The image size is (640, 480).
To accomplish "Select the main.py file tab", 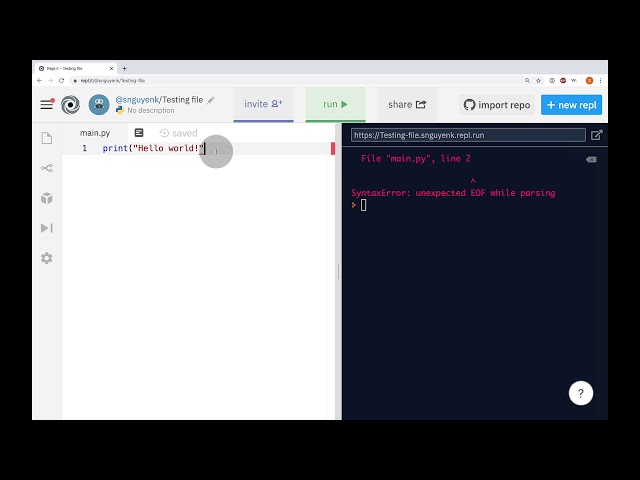I will click(x=95, y=133).
